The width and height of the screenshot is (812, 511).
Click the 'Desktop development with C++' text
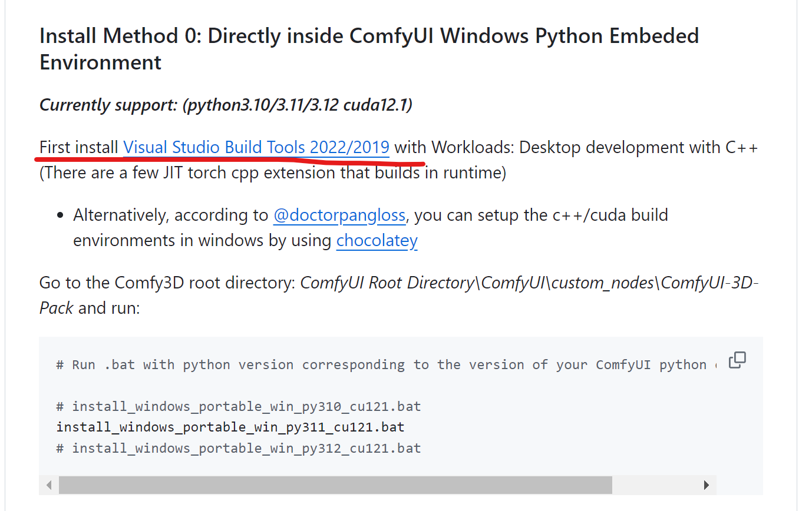click(x=639, y=147)
